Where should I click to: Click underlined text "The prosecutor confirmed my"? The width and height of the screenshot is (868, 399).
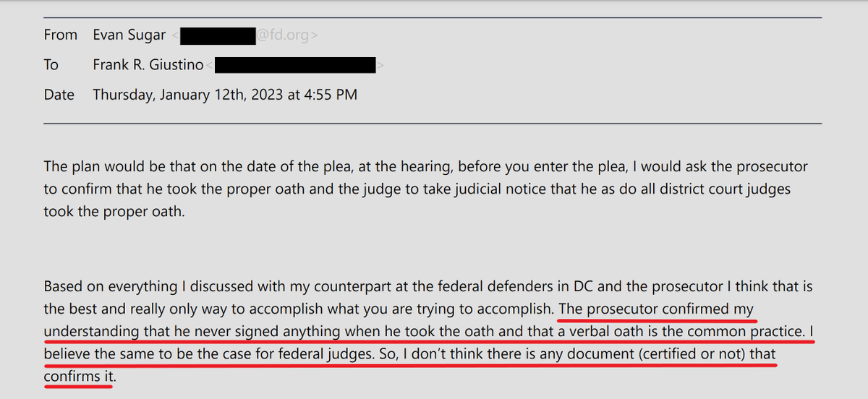[657, 309]
